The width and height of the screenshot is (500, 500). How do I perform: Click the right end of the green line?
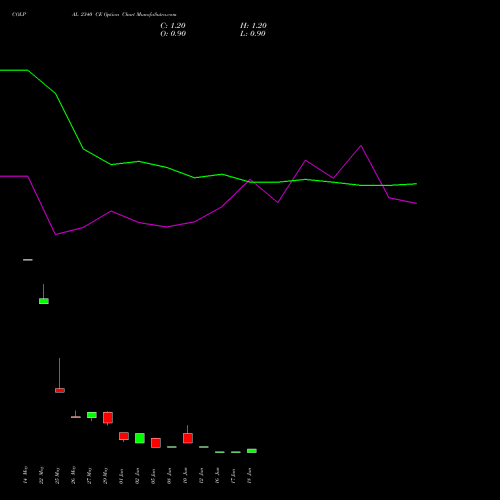pos(416,184)
